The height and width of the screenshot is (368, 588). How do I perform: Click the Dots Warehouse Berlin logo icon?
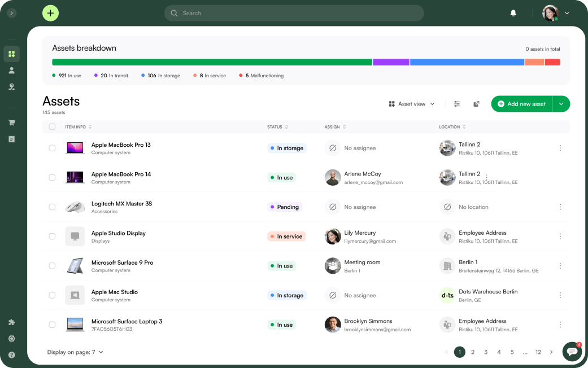tap(447, 295)
